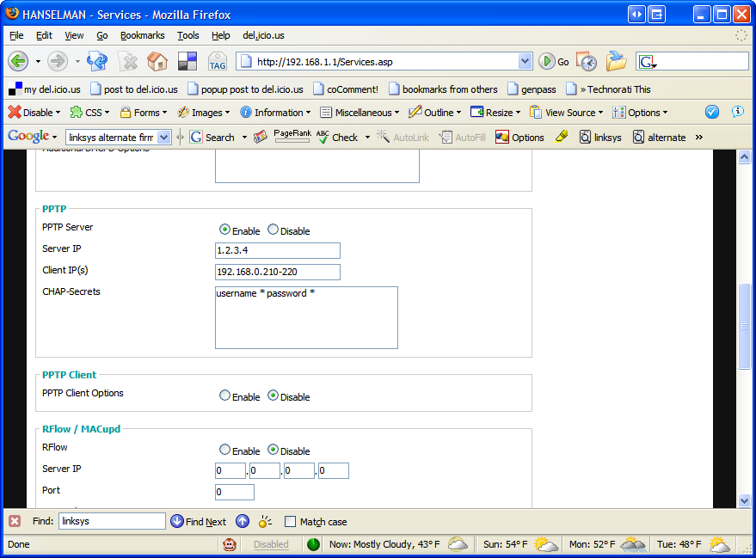Toggle the Highlight all find icon
This screenshot has height=558, width=756.
[265, 521]
